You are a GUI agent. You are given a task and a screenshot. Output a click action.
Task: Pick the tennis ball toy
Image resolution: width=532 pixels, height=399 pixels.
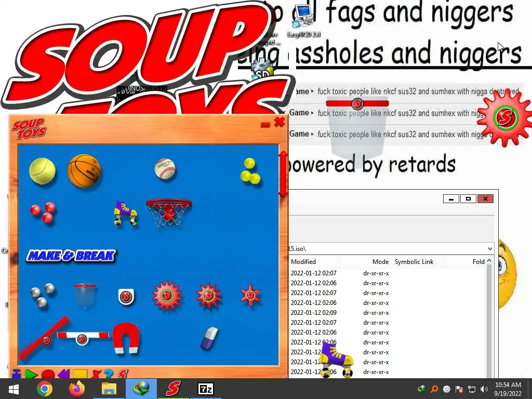(x=42, y=171)
